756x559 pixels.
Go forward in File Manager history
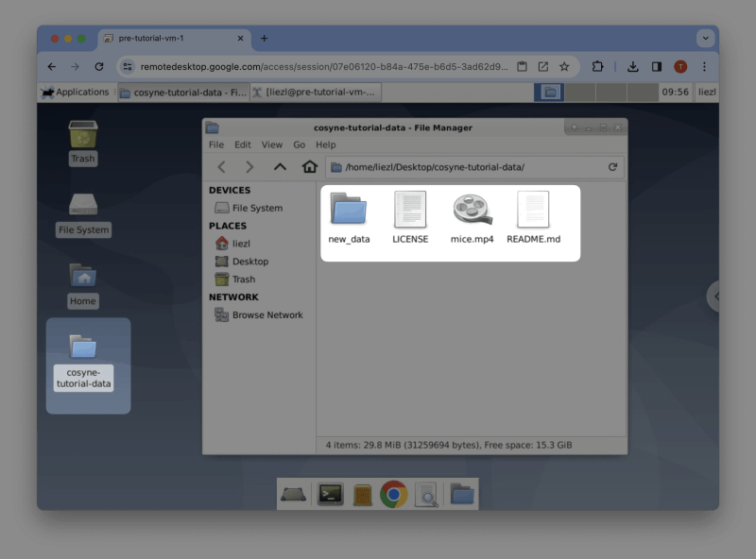click(249, 167)
